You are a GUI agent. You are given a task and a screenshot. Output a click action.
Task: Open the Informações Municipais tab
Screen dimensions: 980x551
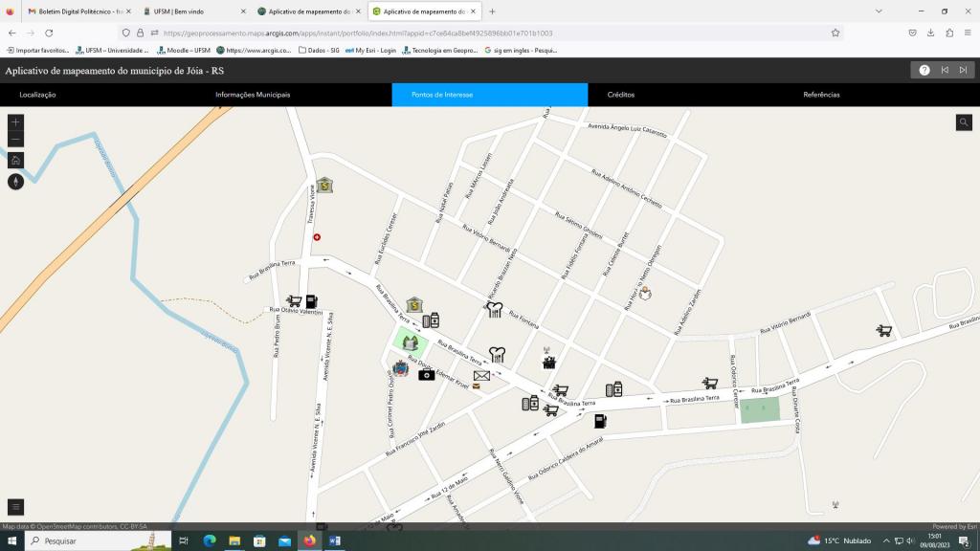[x=253, y=95]
